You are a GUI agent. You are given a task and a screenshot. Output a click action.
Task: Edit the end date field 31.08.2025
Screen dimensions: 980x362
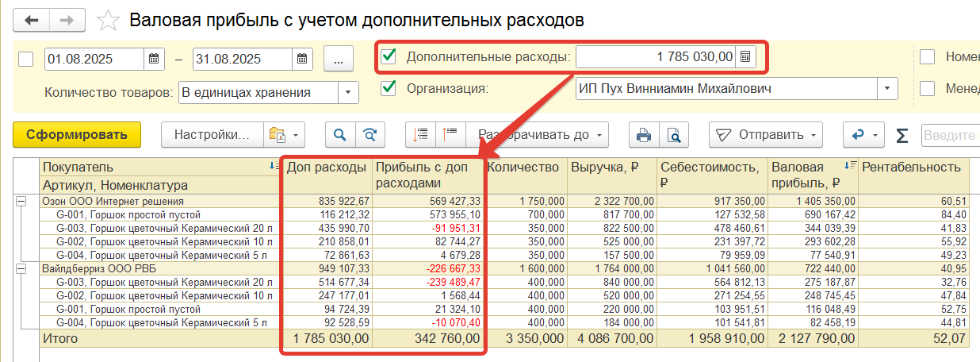coord(243,59)
